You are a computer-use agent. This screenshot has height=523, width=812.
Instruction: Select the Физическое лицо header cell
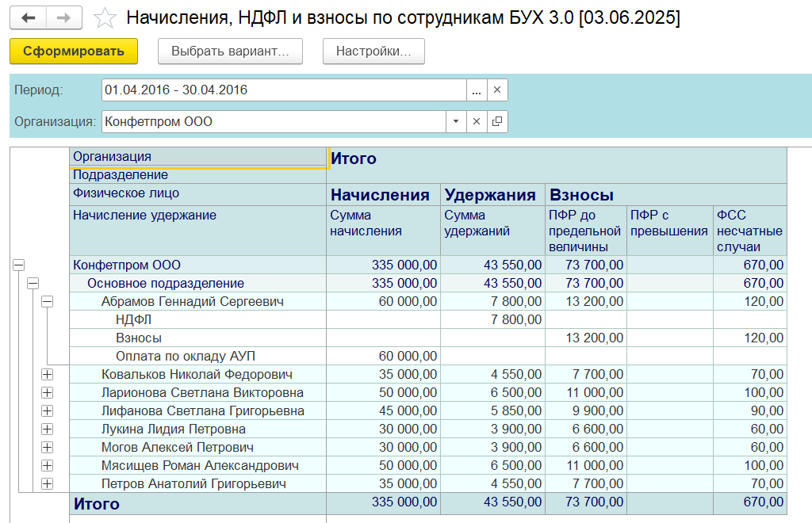(197, 194)
